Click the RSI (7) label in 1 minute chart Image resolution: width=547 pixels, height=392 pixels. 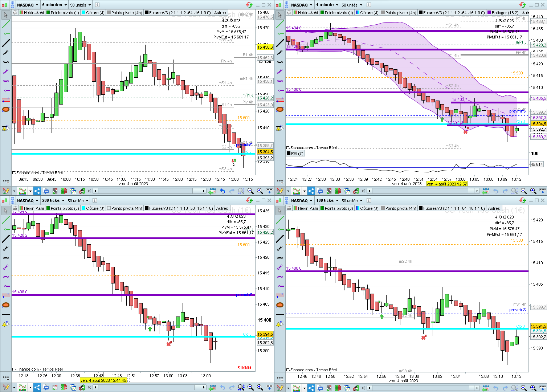tap(297, 154)
